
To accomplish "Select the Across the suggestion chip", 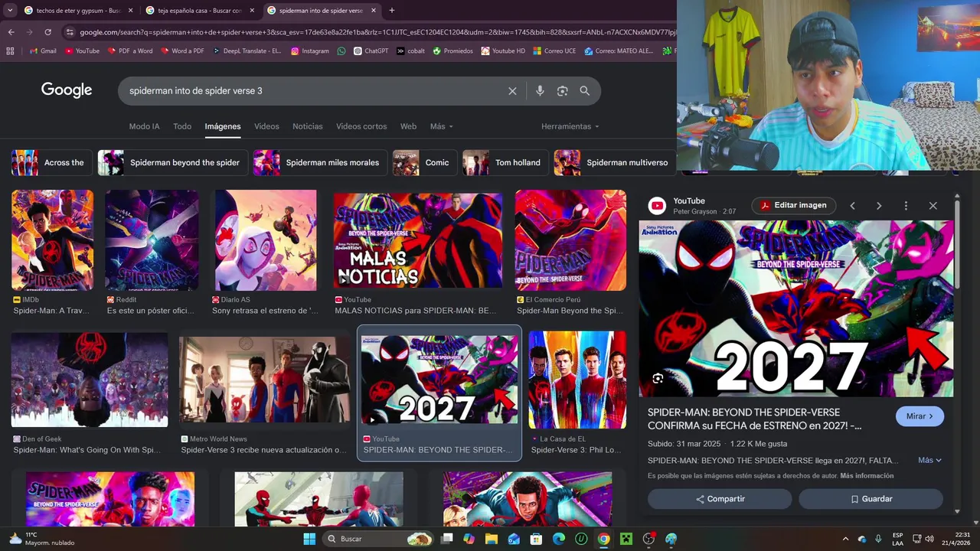I will pos(52,162).
